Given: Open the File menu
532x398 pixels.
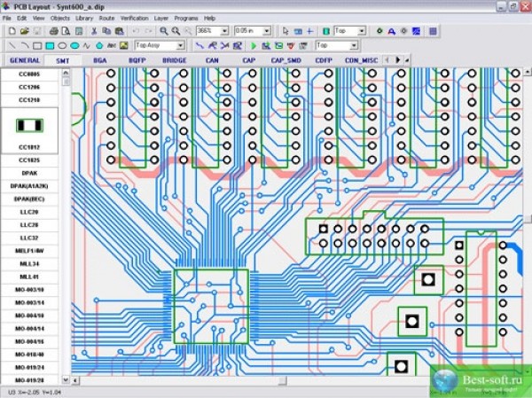Looking at the screenshot, I should pyautogui.click(x=7, y=19).
